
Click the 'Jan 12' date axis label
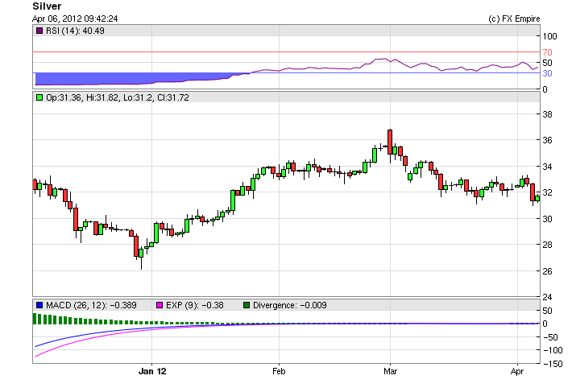(x=152, y=371)
